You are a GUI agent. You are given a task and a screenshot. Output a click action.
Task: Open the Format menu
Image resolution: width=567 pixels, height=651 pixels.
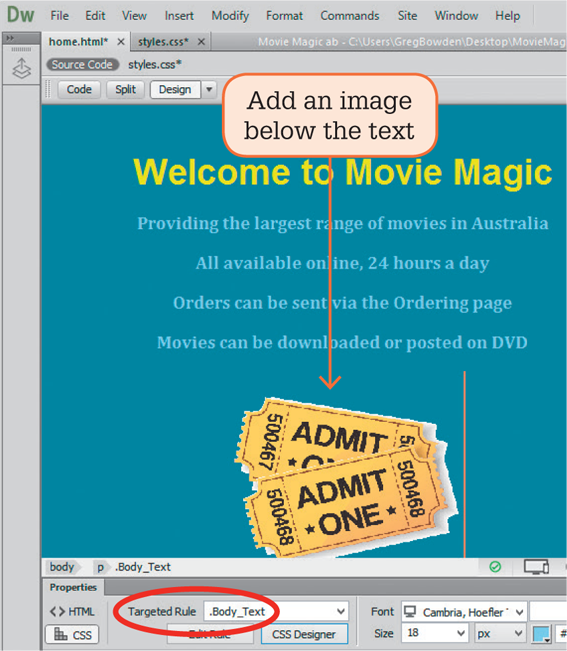click(x=284, y=16)
